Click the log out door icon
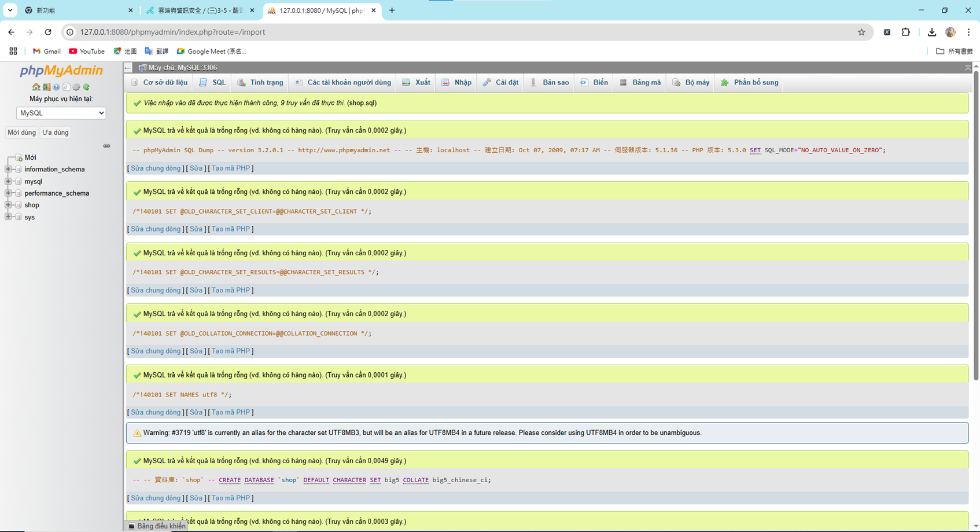The height and width of the screenshot is (532, 980). pyautogui.click(x=46, y=87)
